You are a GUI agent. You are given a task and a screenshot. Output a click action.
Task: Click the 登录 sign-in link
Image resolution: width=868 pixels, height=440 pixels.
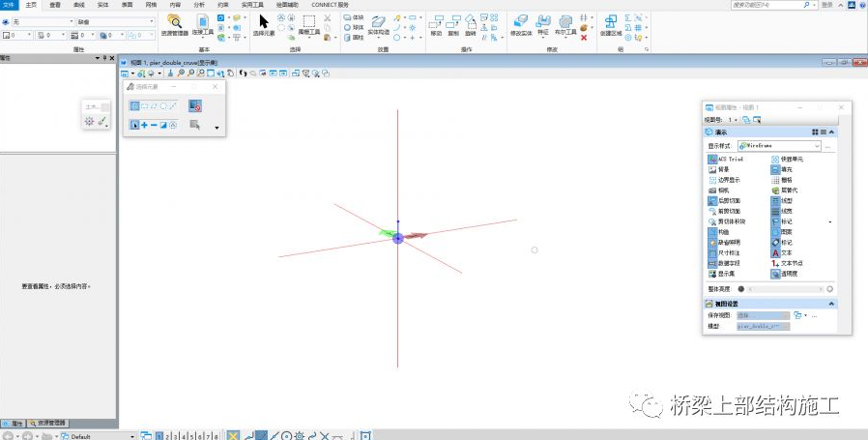(x=827, y=5)
